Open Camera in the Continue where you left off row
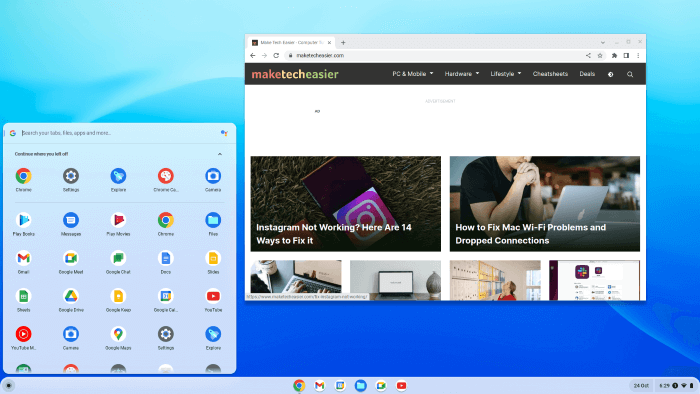The image size is (700, 394). 213,176
